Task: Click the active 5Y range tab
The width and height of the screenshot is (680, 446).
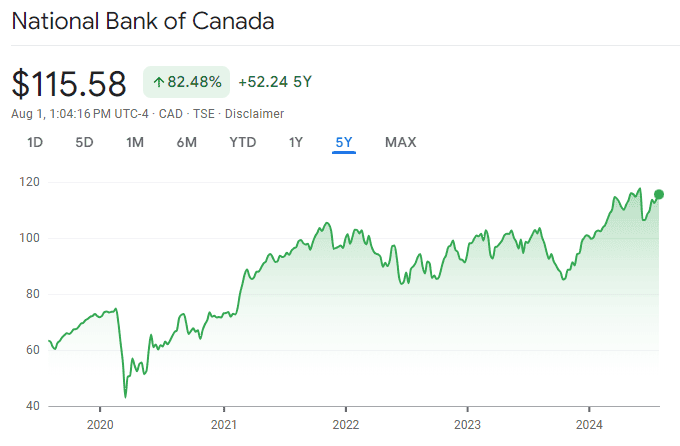Action: point(344,142)
